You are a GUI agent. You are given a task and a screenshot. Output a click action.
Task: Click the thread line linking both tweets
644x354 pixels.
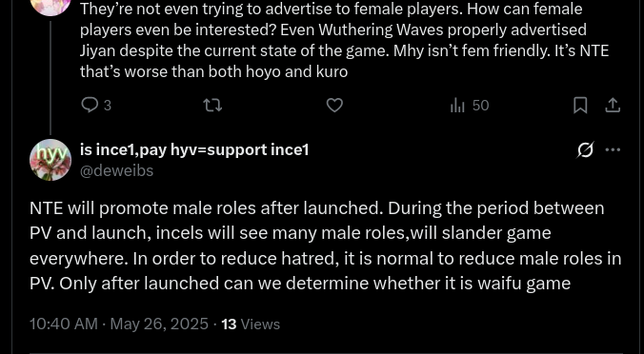50,78
